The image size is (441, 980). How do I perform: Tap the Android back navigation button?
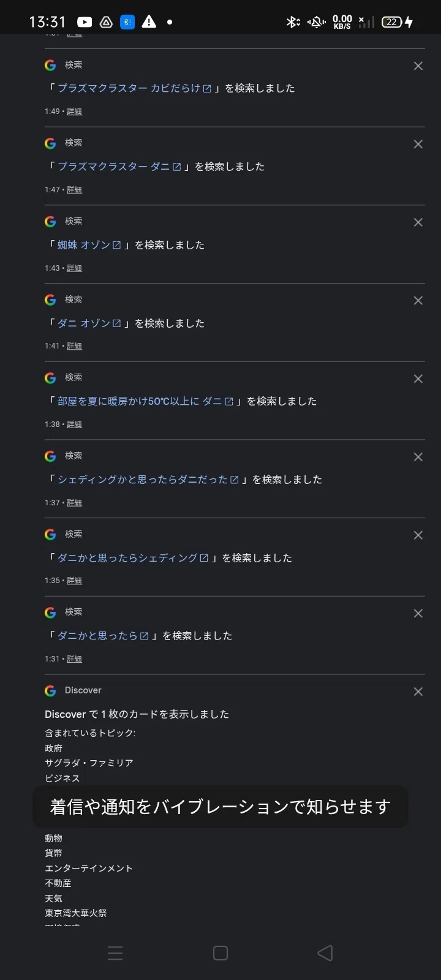(325, 953)
